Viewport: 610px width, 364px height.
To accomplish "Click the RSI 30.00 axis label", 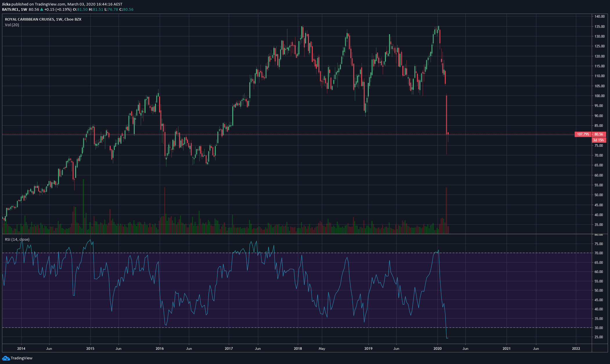I will (599, 328).
